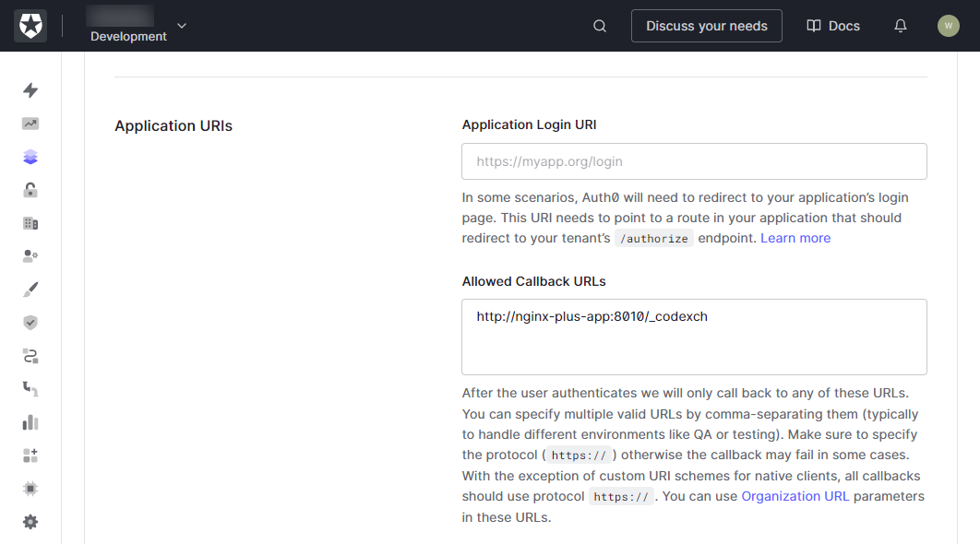The width and height of the screenshot is (980, 544).
Task: Select the User Management icon in sidebar
Action: click(30, 255)
